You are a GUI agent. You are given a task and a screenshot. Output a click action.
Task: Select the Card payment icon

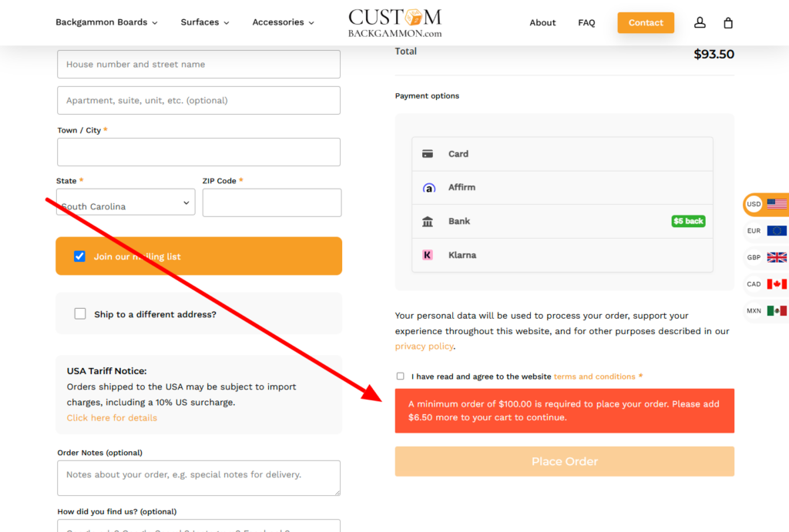[x=427, y=154]
